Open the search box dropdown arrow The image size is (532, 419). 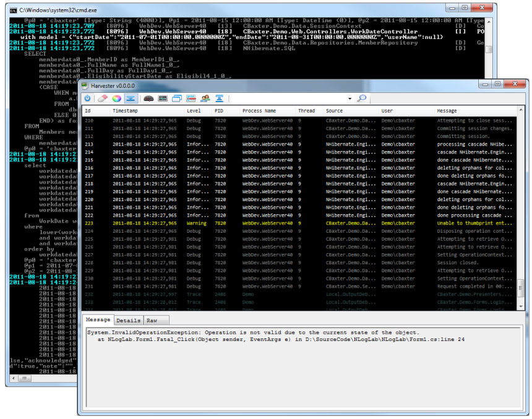350,99
